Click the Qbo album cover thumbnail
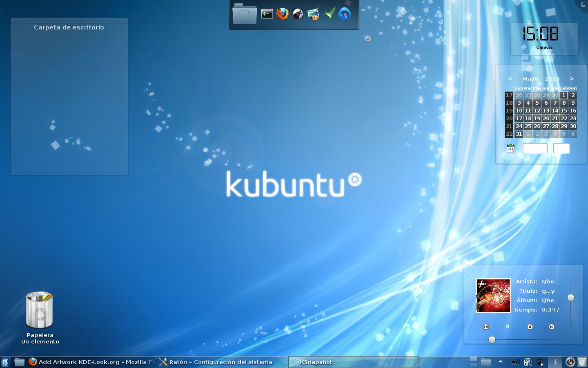Screen dimensions: 588x368 (493, 296)
